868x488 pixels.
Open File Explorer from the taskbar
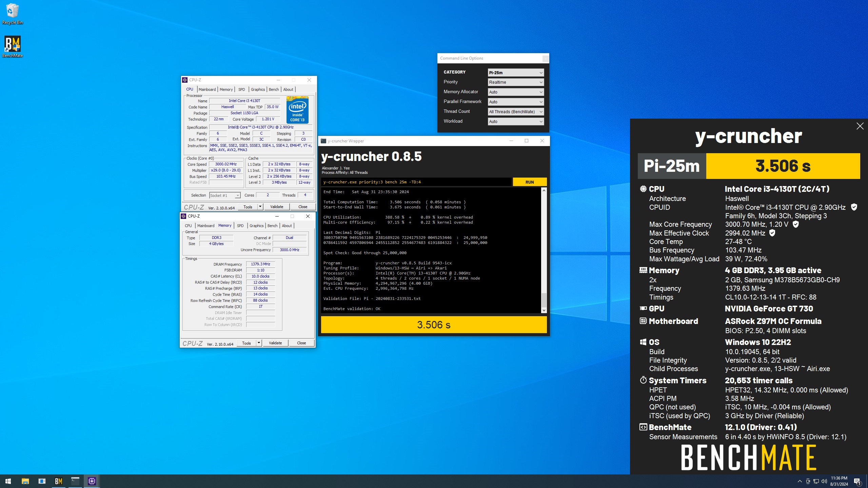(x=25, y=481)
